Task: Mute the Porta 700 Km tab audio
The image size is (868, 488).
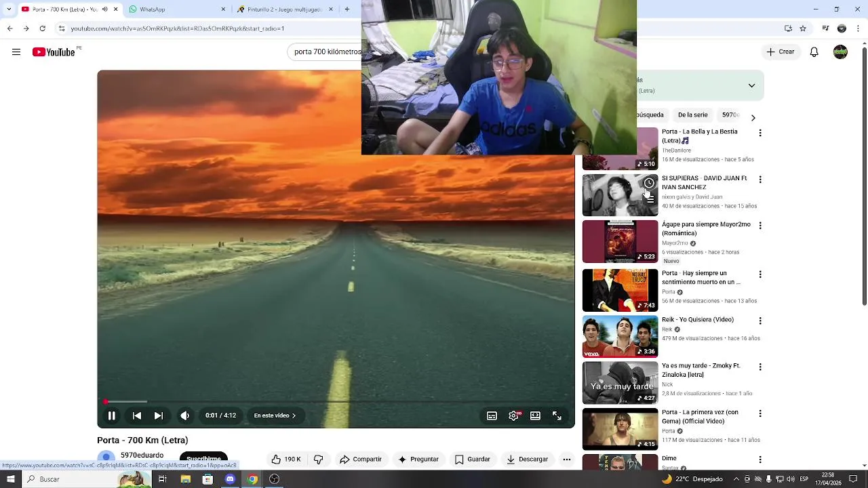Action: [104, 9]
